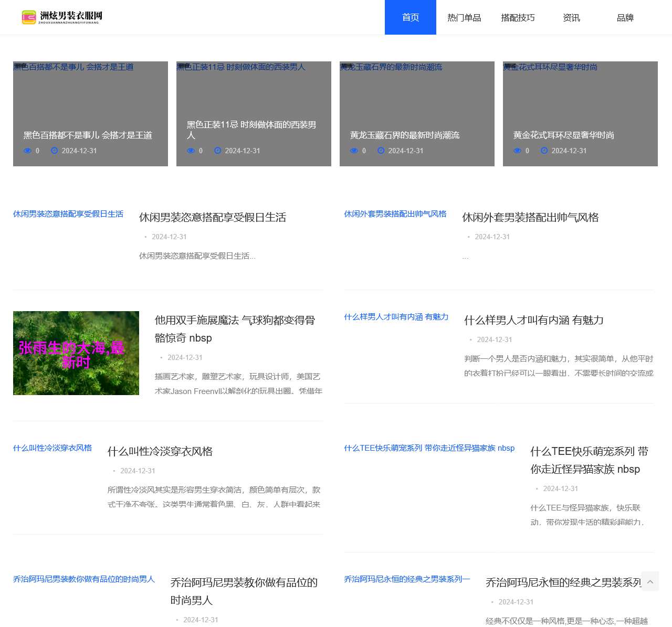Viewport: 672px width, 627px height.
Task: Open the 搭配技巧 menu
Action: pos(518,17)
